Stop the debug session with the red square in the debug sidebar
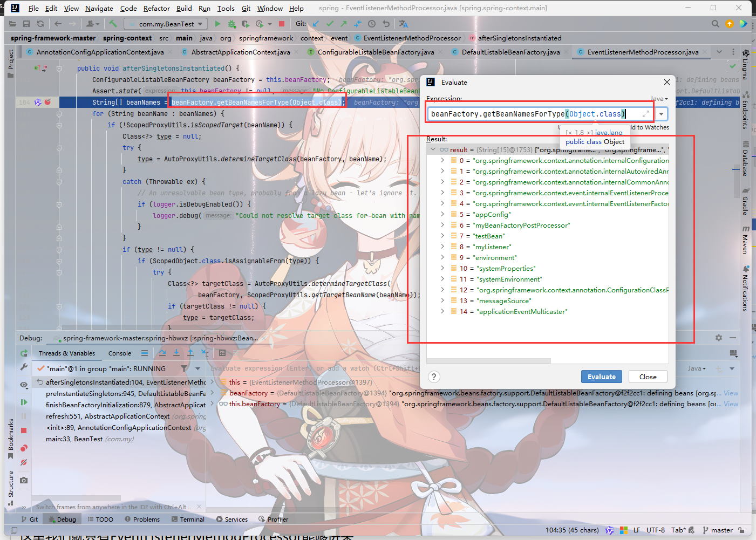Screen dimensions: 756x540 24,430
